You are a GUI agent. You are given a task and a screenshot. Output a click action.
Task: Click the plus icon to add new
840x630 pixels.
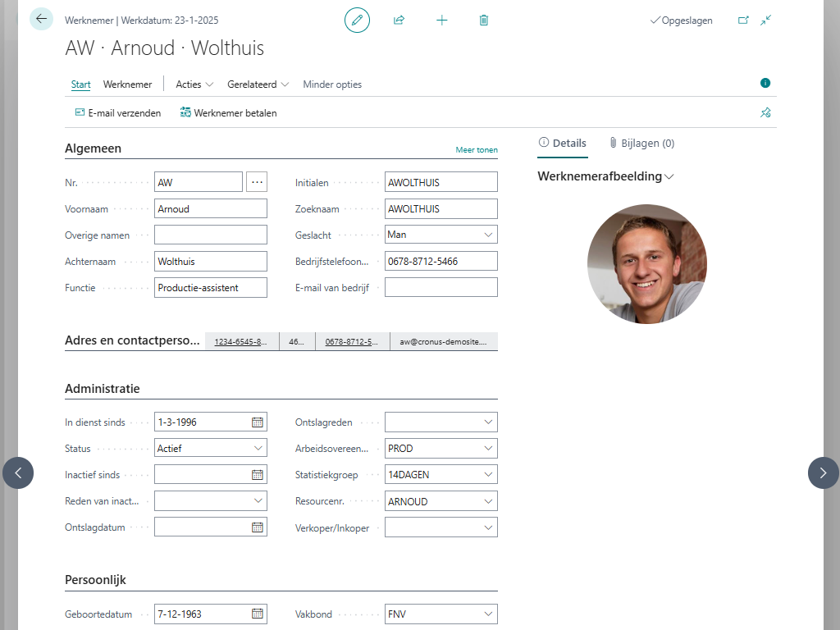click(441, 20)
